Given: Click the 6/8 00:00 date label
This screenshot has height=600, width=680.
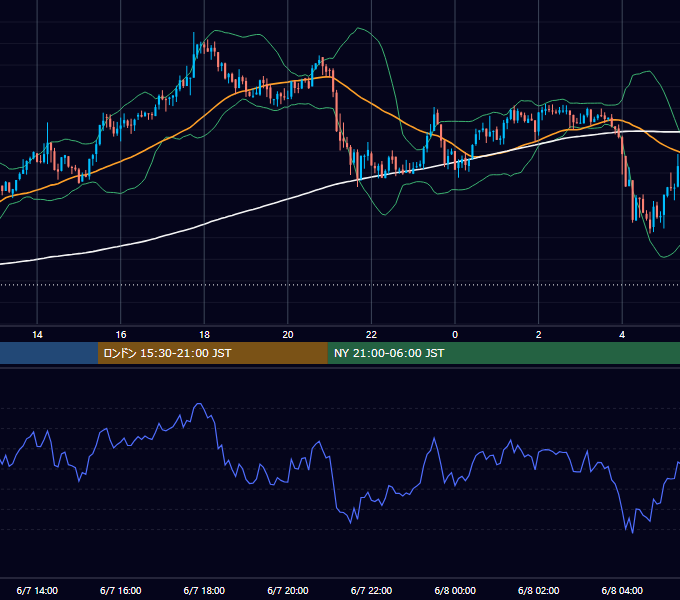Looking at the screenshot, I should [x=455, y=590].
